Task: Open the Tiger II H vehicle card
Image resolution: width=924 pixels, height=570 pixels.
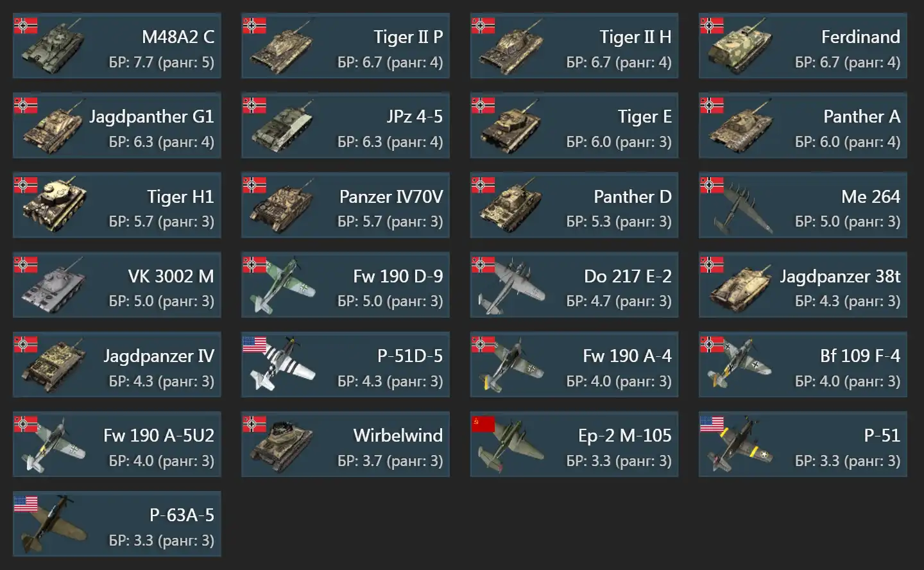Action: click(574, 46)
